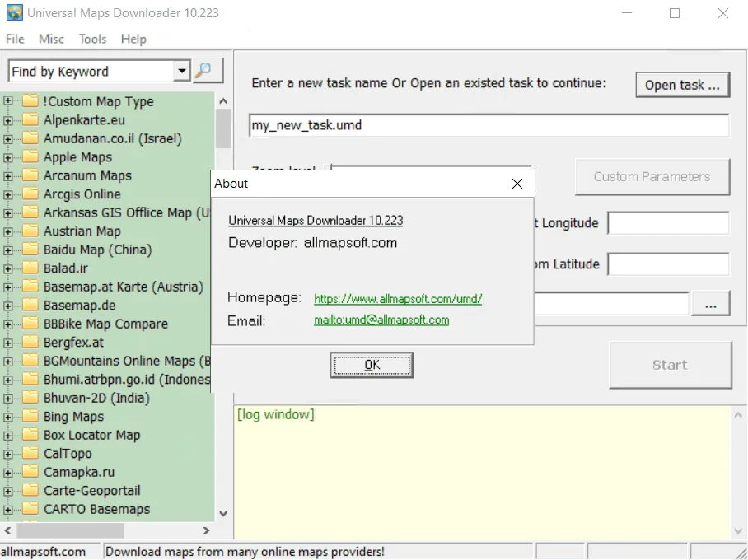
Task: Click the map list scroll-up arrow
Action: click(x=223, y=101)
